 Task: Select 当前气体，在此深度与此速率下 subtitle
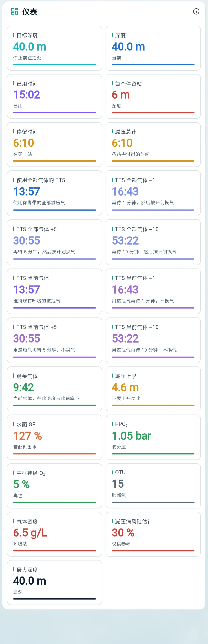pos(46,398)
